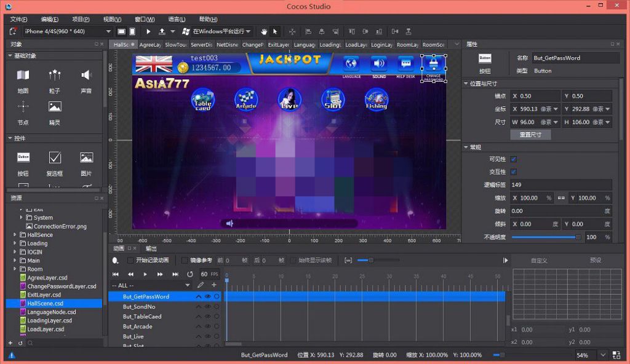The width and height of the screenshot is (630, 364).
Task: Expand the Room folder
Action: (x=15, y=269)
